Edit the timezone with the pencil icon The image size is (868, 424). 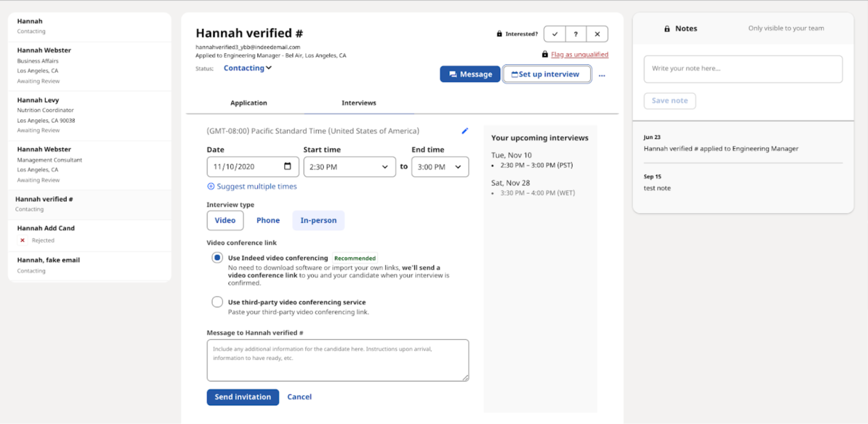pyautogui.click(x=465, y=131)
